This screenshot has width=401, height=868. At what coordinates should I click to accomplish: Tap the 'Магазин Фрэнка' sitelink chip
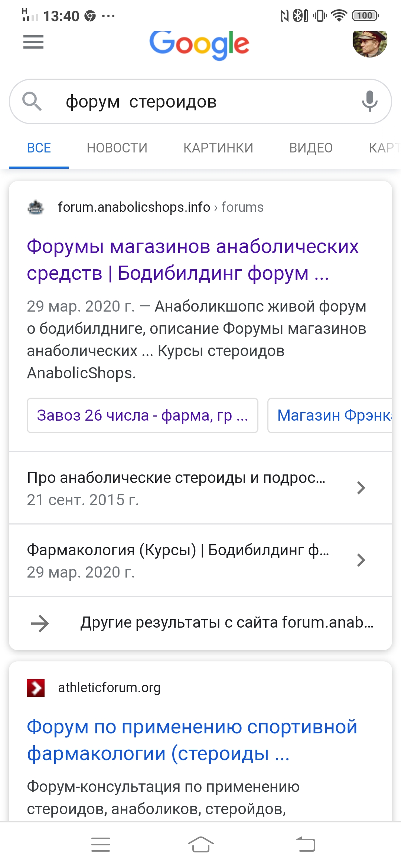(330, 415)
